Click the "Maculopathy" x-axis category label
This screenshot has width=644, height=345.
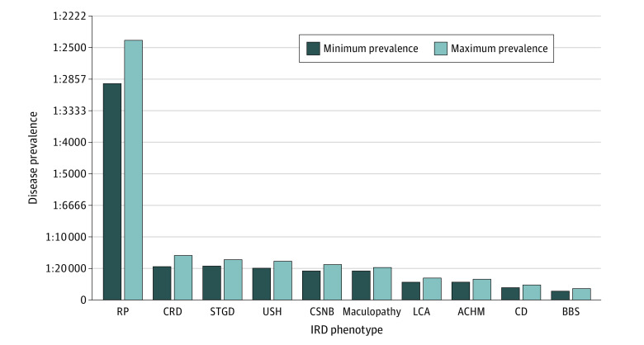[372, 312]
